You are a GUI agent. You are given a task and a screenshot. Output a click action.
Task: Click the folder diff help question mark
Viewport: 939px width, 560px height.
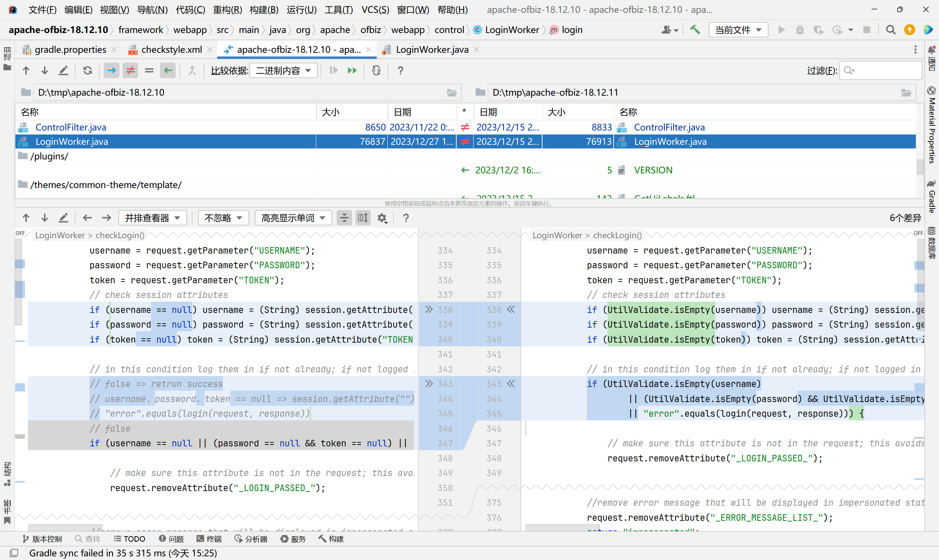tap(401, 71)
